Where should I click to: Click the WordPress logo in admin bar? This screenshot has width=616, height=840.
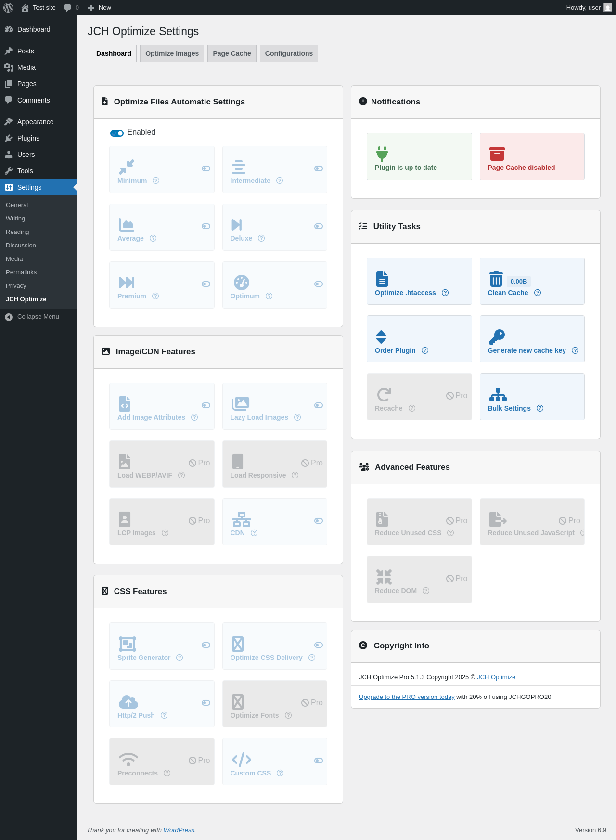pyautogui.click(x=8, y=8)
